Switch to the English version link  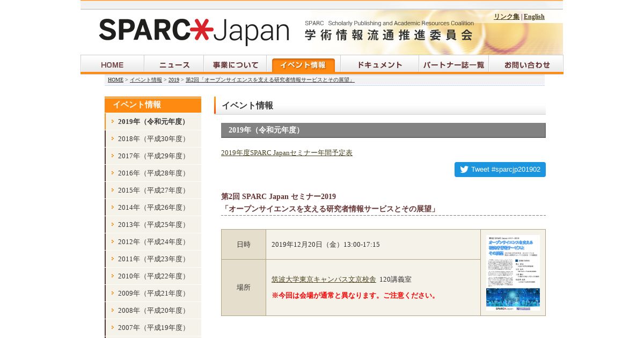[534, 17]
